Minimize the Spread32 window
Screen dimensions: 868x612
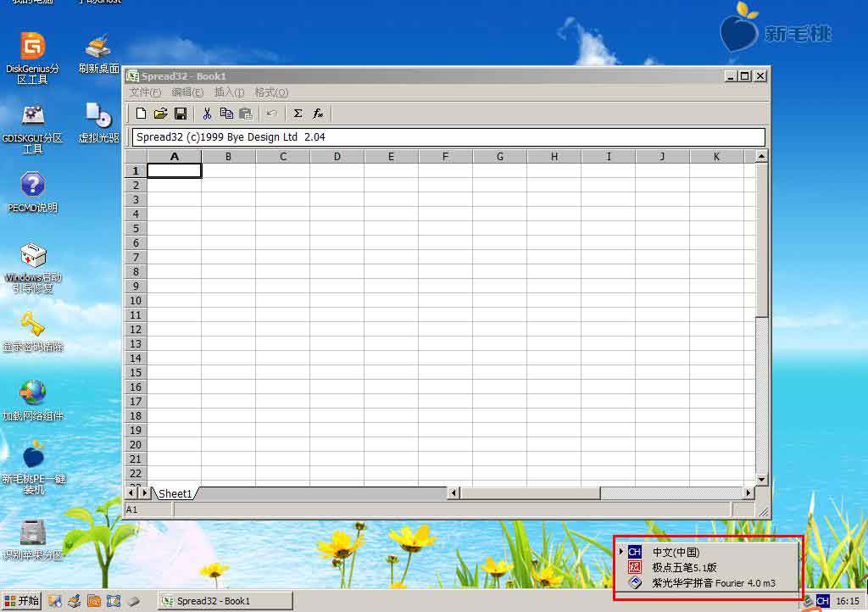(732, 76)
